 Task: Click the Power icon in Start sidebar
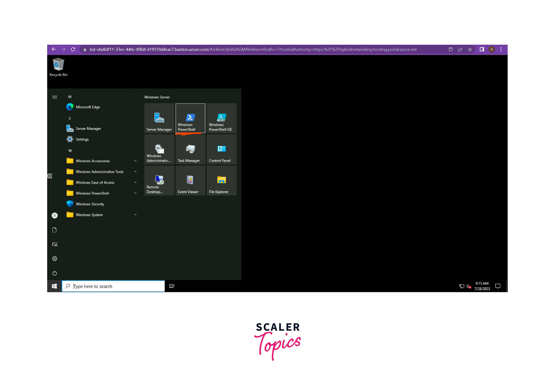55,273
